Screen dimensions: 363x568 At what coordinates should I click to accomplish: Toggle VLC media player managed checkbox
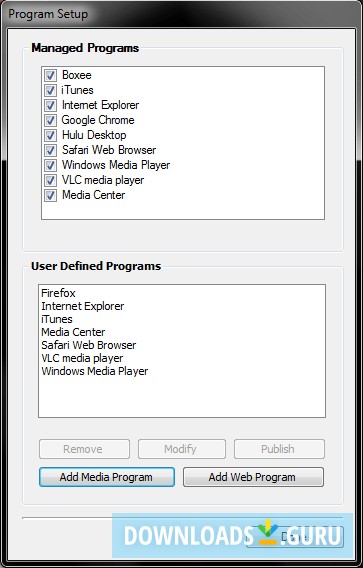[50, 180]
